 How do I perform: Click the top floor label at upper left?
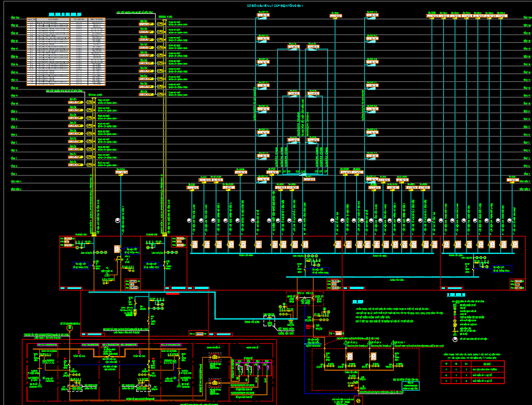click(14, 18)
